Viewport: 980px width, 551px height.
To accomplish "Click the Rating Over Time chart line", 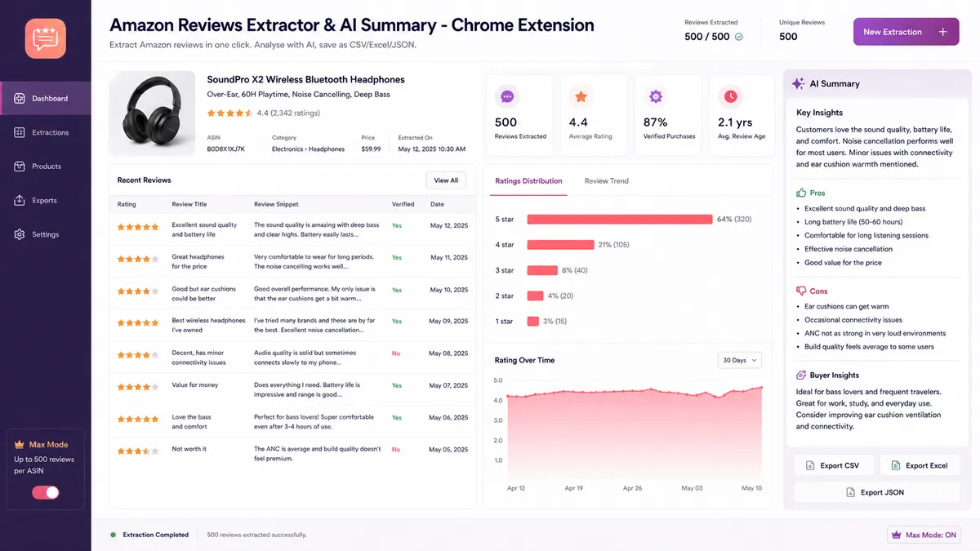I will coord(635,393).
